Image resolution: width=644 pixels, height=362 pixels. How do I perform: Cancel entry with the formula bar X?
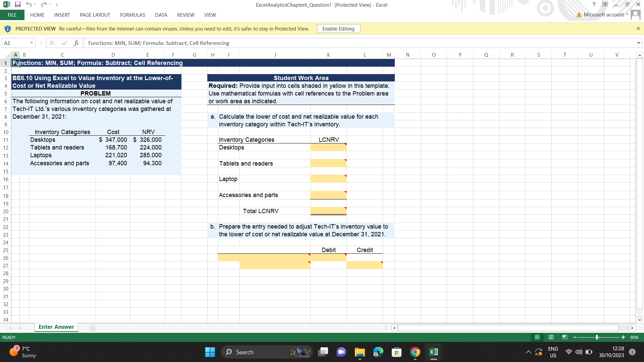(x=52, y=43)
